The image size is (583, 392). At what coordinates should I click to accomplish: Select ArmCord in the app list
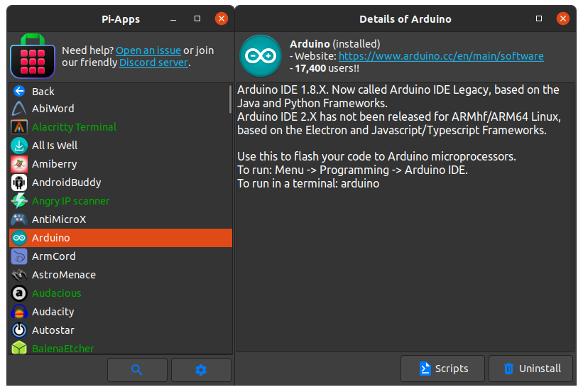tap(54, 256)
